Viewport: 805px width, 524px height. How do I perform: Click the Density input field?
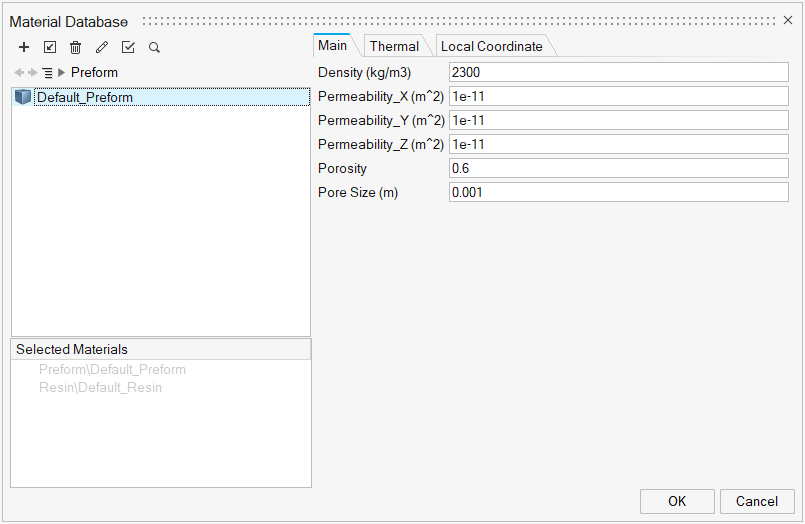(618, 72)
